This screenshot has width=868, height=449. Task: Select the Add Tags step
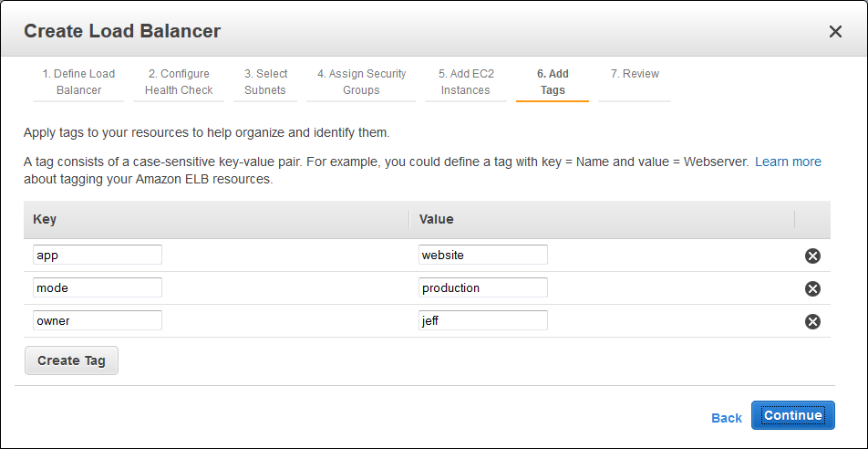click(x=553, y=82)
